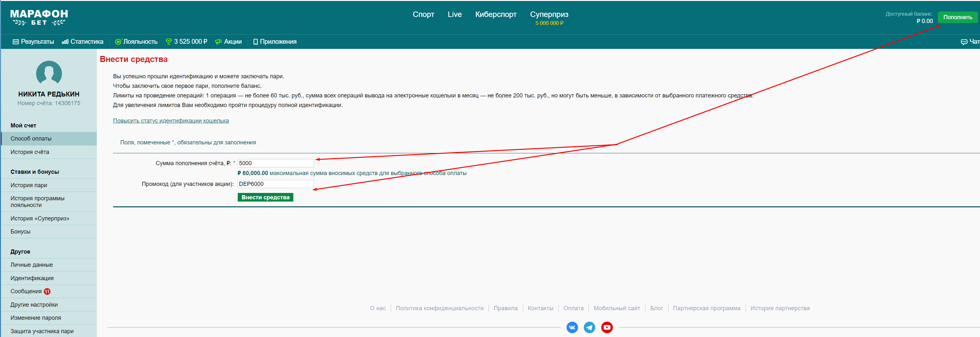Open Изменение пароля in sidebar
This screenshot has height=337, width=980.
pos(49,318)
